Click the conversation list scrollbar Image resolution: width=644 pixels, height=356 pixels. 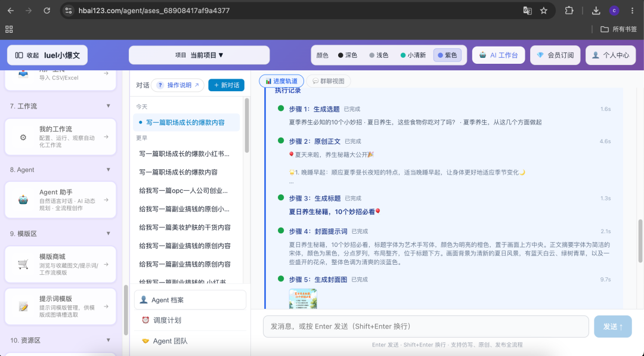tap(247, 125)
